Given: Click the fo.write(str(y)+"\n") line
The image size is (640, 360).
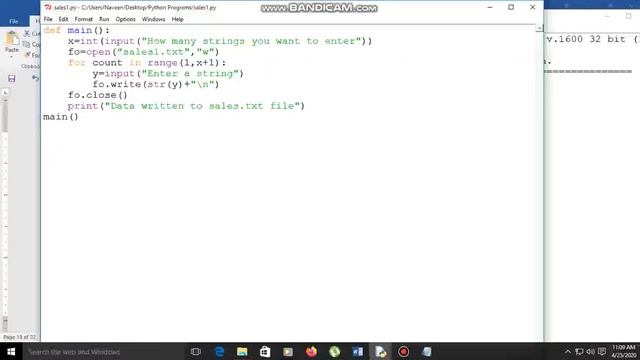Looking at the screenshot, I should pyautogui.click(x=156, y=84).
